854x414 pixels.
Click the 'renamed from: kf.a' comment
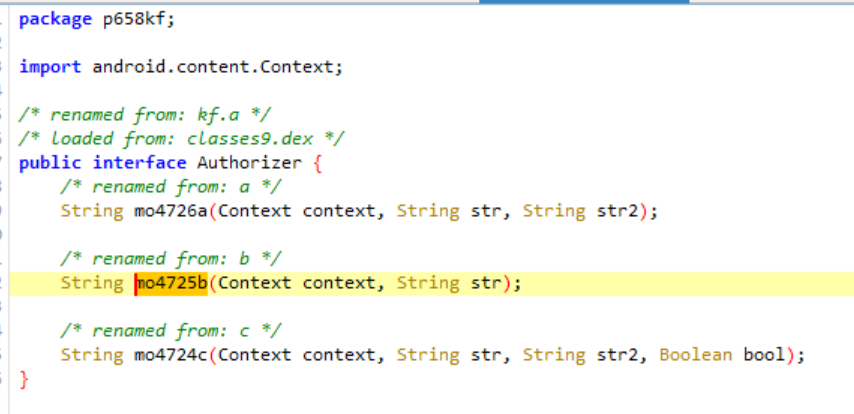pyautogui.click(x=145, y=115)
